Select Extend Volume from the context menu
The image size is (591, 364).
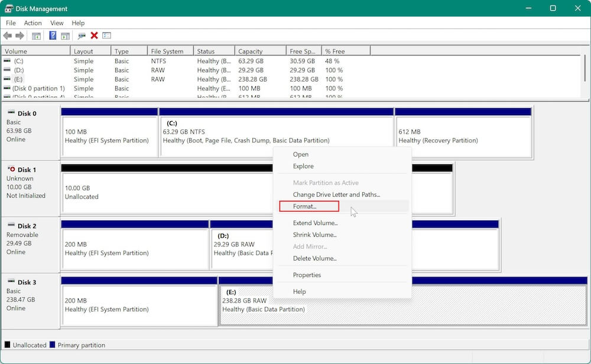(315, 223)
